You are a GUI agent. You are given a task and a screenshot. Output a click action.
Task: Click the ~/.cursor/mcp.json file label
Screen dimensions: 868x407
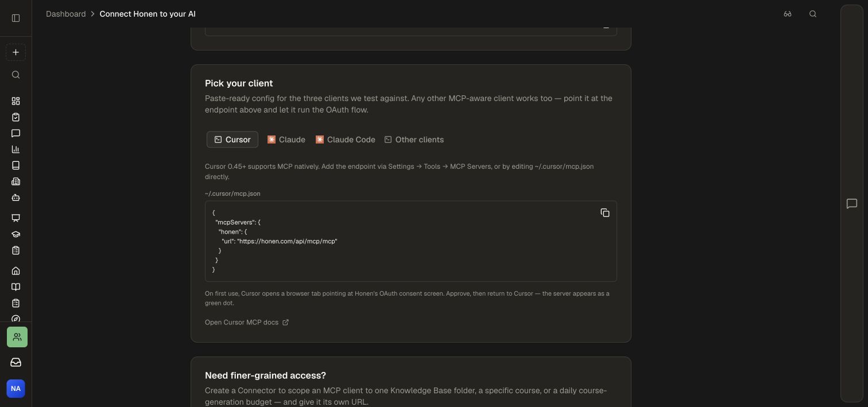232,194
